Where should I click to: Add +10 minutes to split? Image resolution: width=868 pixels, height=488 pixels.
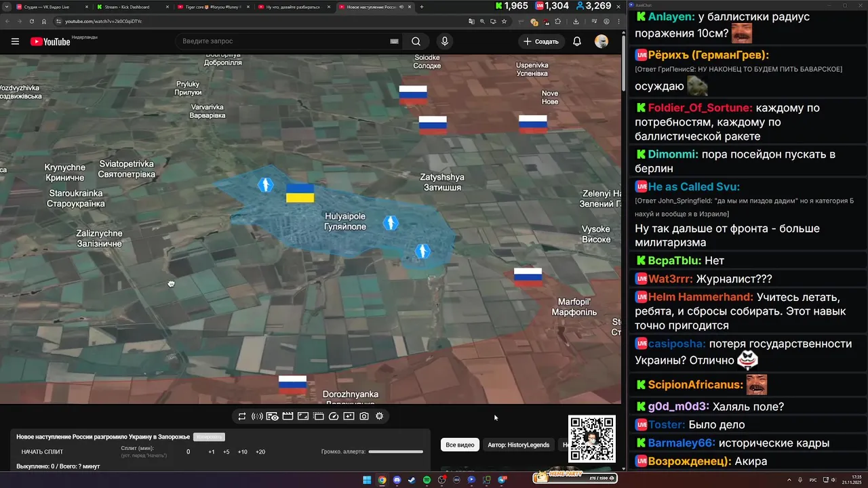pos(243,452)
